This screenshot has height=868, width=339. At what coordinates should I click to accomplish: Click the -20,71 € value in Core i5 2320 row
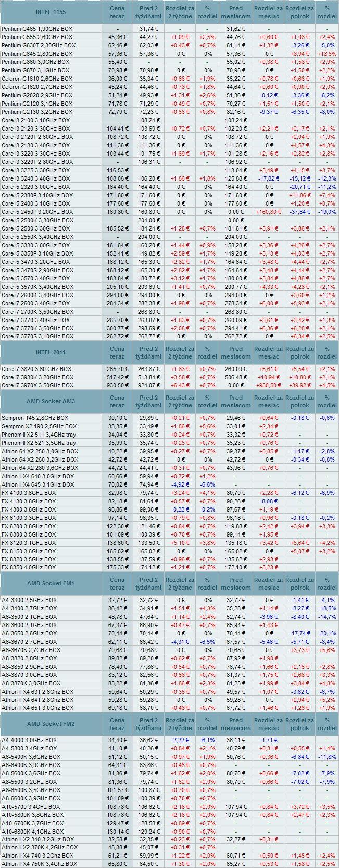pyautogui.click(x=300, y=187)
